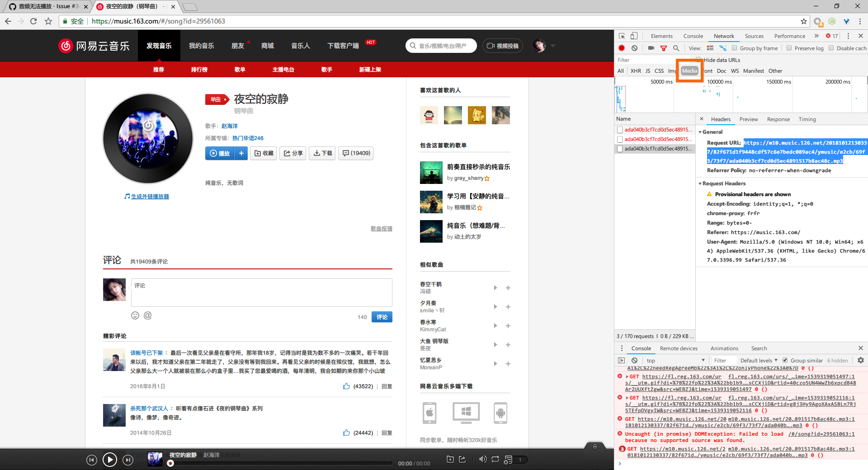Click the playback progress slider handle
This screenshot has width=868, height=470.
tap(170, 463)
